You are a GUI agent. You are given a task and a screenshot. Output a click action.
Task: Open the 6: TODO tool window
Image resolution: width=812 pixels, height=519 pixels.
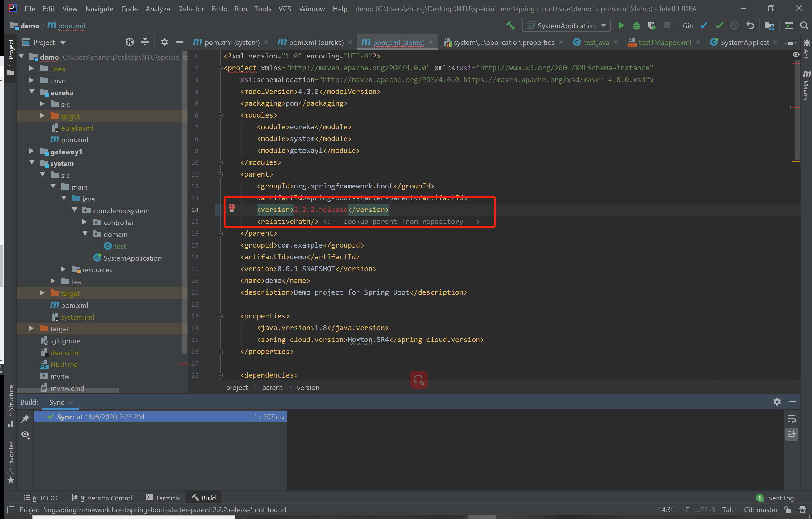[41, 498]
